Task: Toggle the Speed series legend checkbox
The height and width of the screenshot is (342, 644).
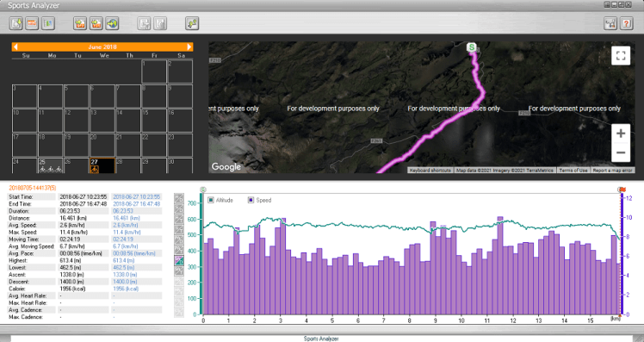Action: tap(251, 200)
